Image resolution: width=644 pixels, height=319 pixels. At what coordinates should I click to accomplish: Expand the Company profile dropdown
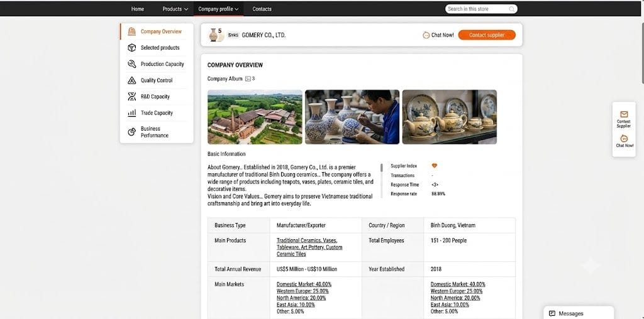[x=218, y=9]
